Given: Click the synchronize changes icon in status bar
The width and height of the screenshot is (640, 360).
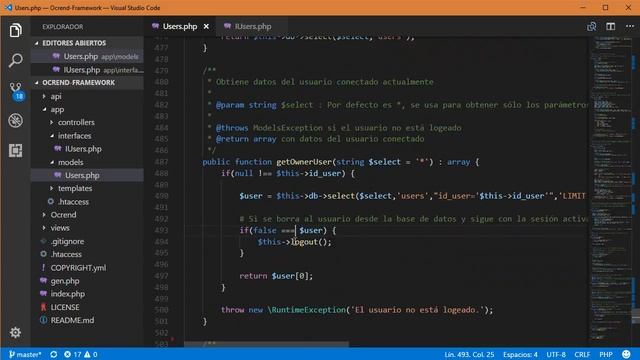Looking at the screenshot, I should tap(53, 354).
